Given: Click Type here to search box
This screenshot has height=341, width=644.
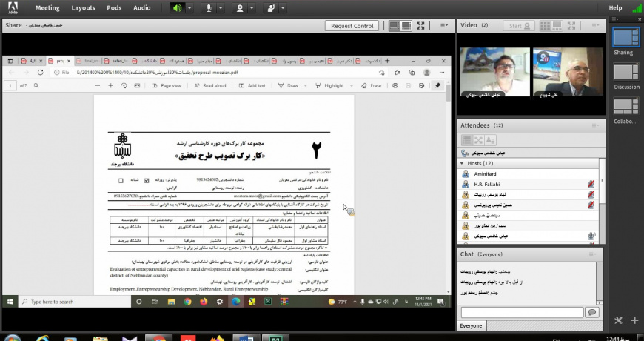Looking at the screenshot, I should coord(74,302).
